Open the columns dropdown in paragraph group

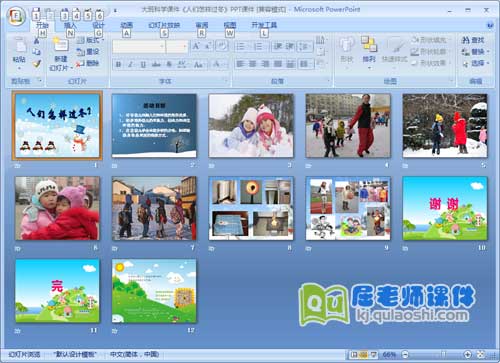click(305, 64)
